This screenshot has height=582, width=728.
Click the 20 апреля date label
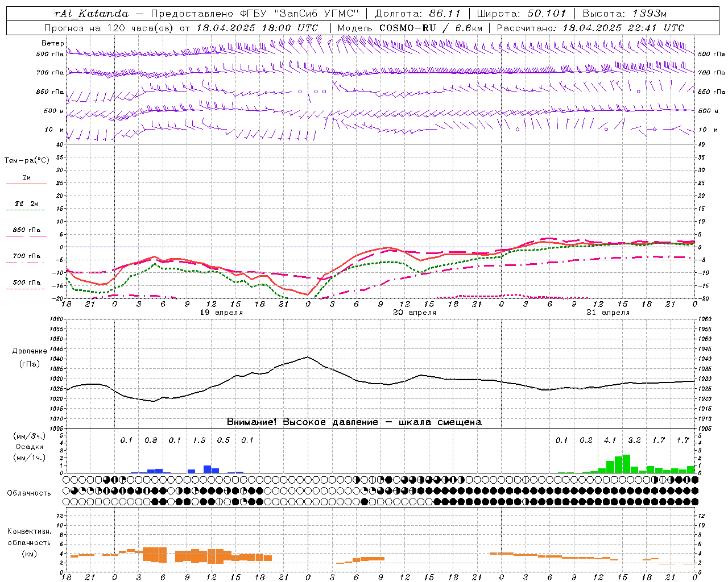pyautogui.click(x=415, y=312)
